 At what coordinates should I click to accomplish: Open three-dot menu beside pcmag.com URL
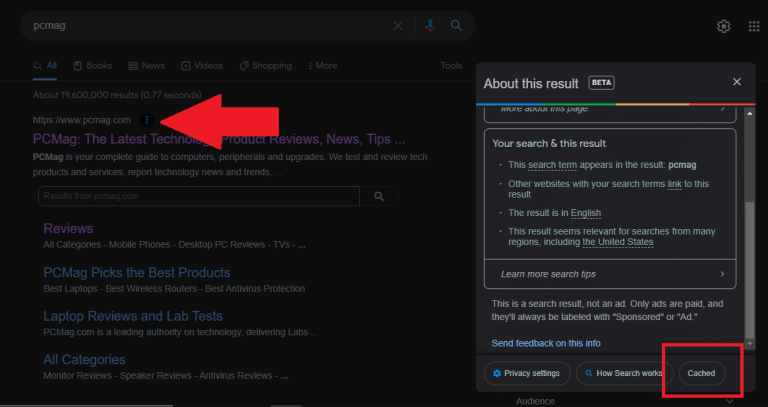tap(146, 120)
